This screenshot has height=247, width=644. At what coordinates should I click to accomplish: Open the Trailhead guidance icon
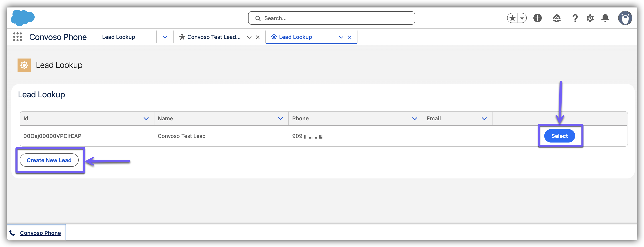pos(557,18)
